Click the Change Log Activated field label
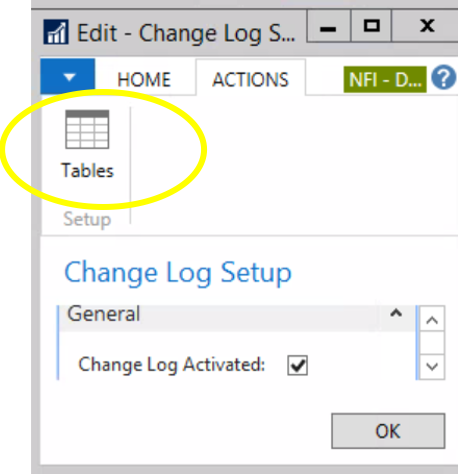Screen dimensions: 458x474 [x=172, y=365]
